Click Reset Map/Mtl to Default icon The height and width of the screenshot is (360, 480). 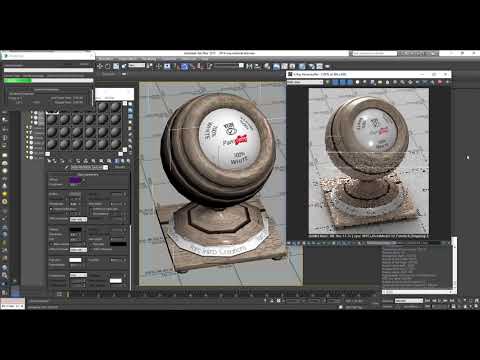70,161
